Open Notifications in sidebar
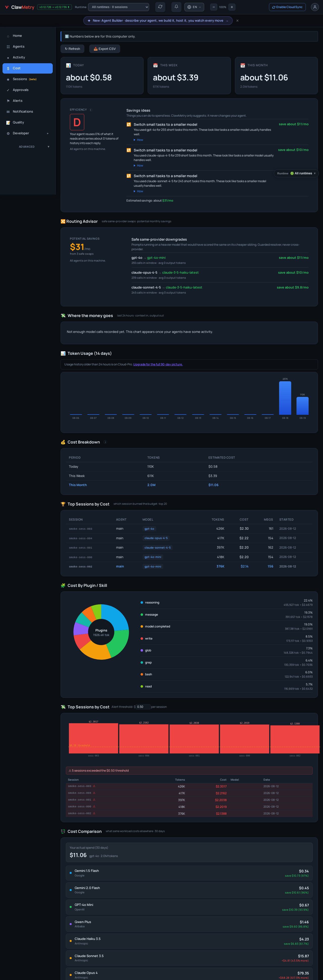This screenshot has height=980, width=323. click(x=28, y=112)
